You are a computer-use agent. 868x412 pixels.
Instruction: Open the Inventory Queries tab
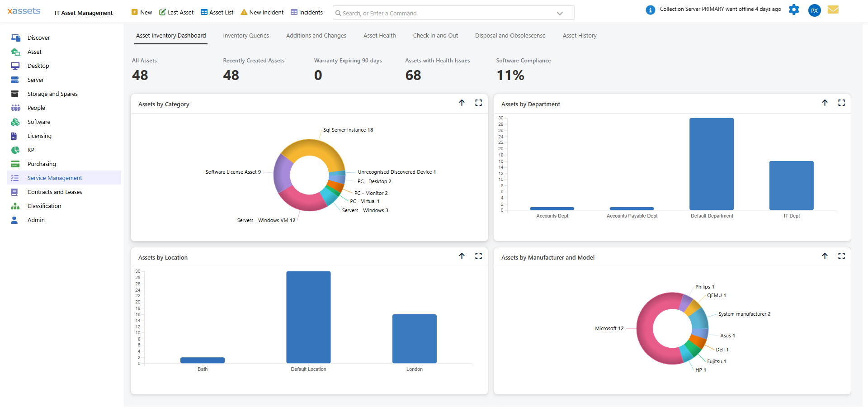[245, 36]
